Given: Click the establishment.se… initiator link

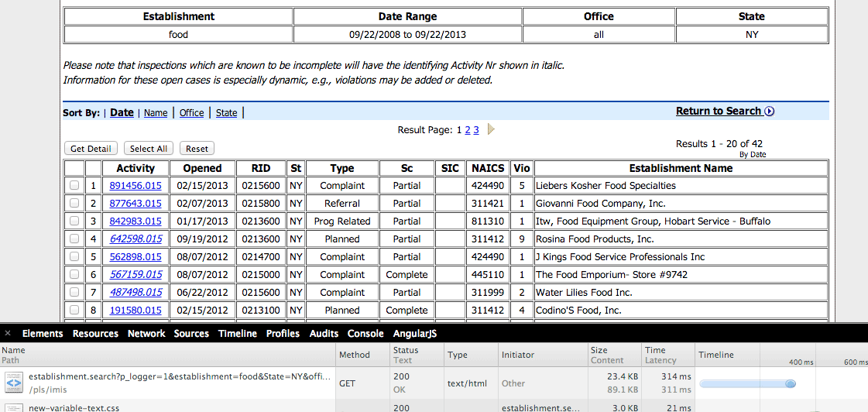Looking at the screenshot, I should tap(540, 408).
